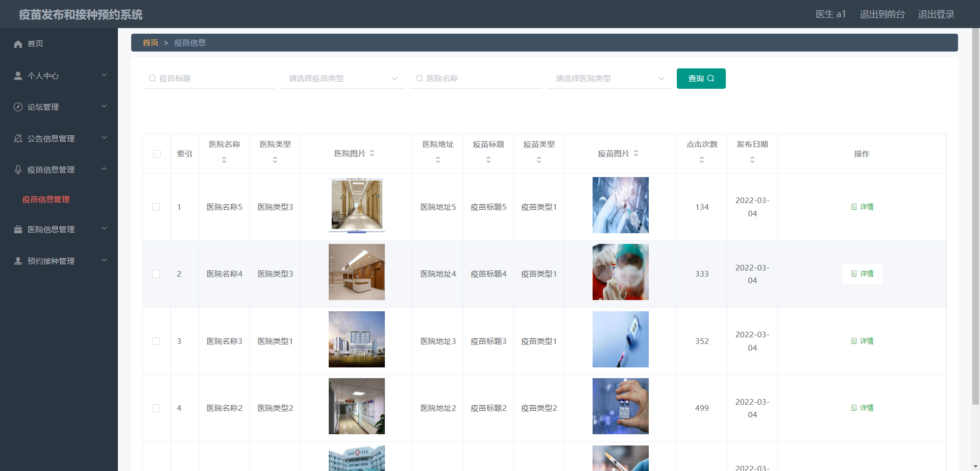
Task: Open hospital corridor image for 医院名称5
Action: 357,205
